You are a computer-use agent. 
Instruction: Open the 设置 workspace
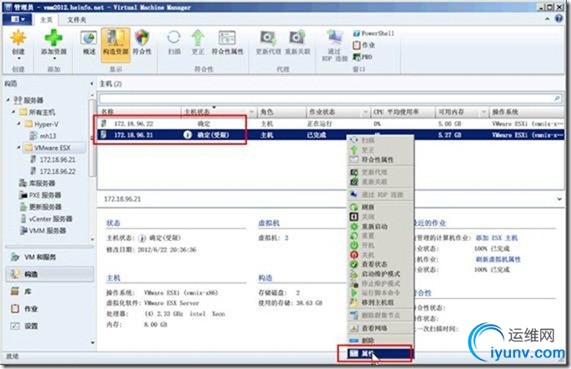coord(49,326)
